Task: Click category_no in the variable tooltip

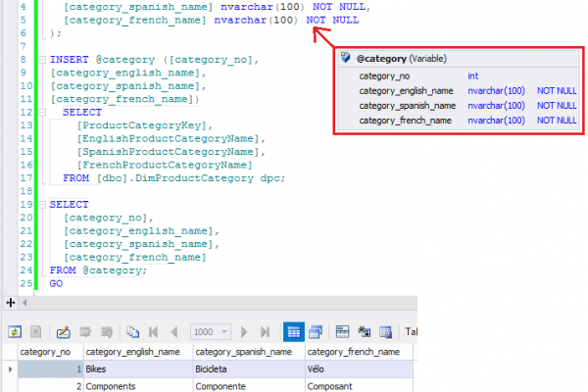Action: pos(384,76)
